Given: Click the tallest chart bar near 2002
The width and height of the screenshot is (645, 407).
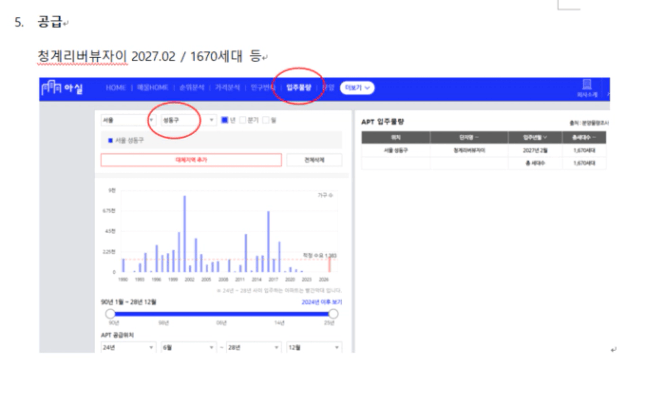Looking at the screenshot, I should [x=184, y=234].
